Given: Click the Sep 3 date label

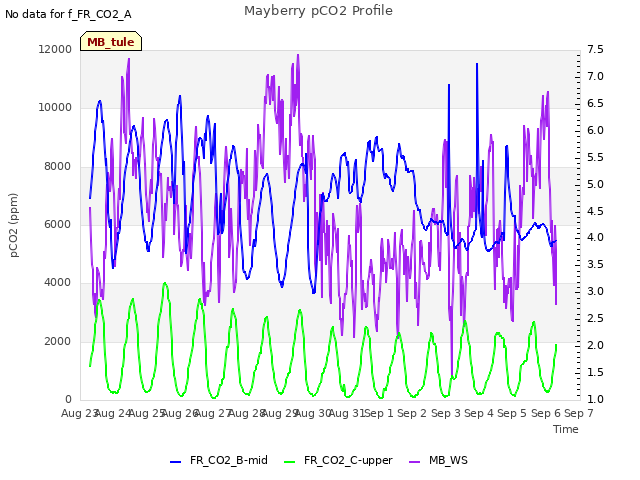Looking at the screenshot, I should (x=446, y=413).
